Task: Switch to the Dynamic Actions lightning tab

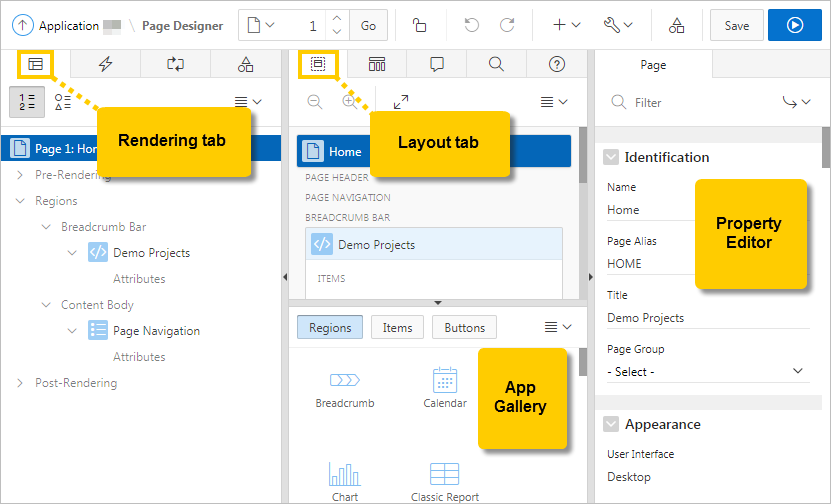Action: (x=105, y=65)
